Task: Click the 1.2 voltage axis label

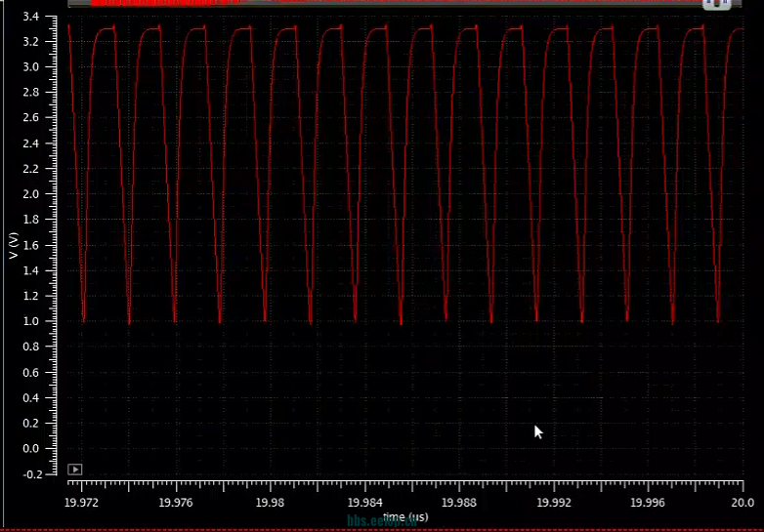Action: pos(30,296)
